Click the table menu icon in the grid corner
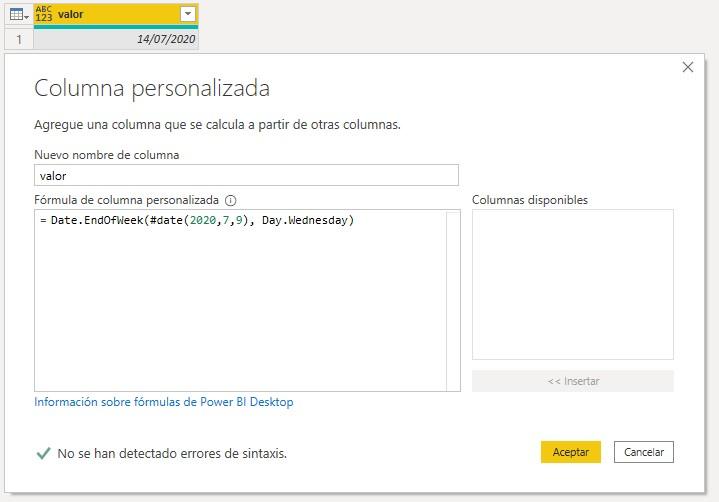This screenshot has width=719, height=502. pos(17,14)
